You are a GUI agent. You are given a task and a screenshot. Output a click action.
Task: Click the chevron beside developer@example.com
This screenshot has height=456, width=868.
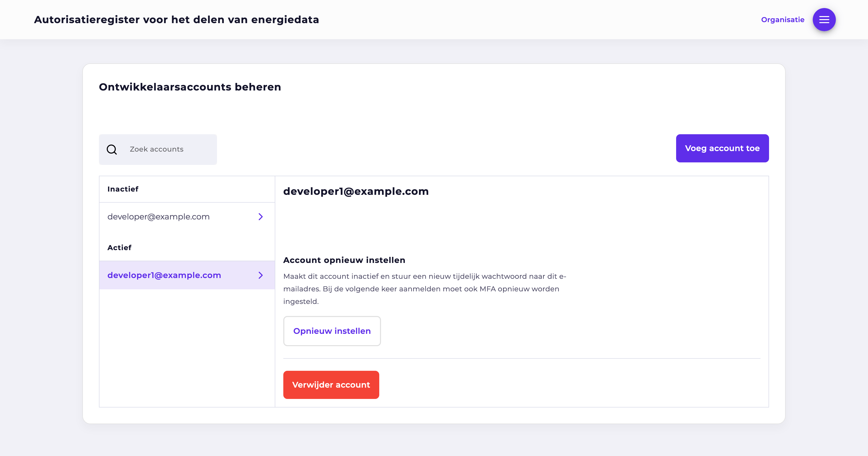pyautogui.click(x=260, y=216)
